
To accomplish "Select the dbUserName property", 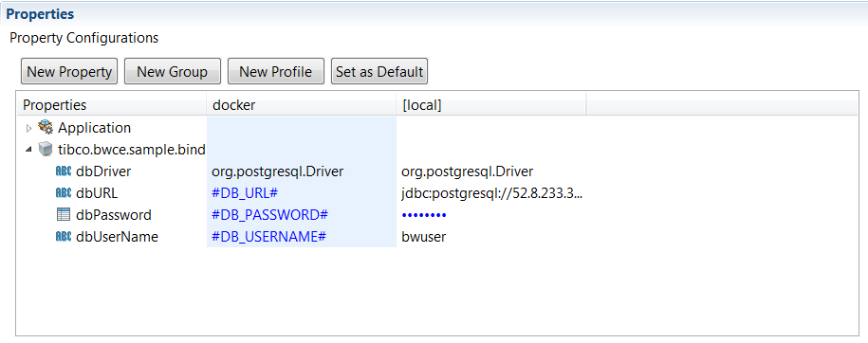I will (x=117, y=237).
